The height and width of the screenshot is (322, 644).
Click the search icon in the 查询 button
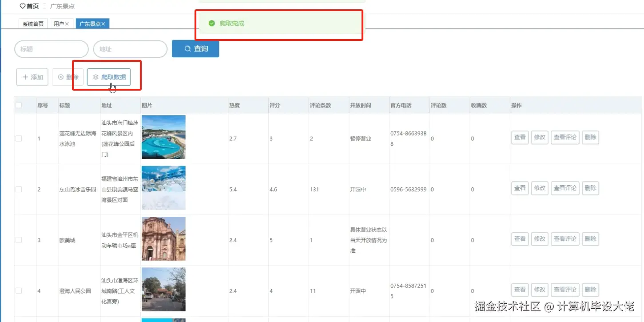tap(187, 49)
